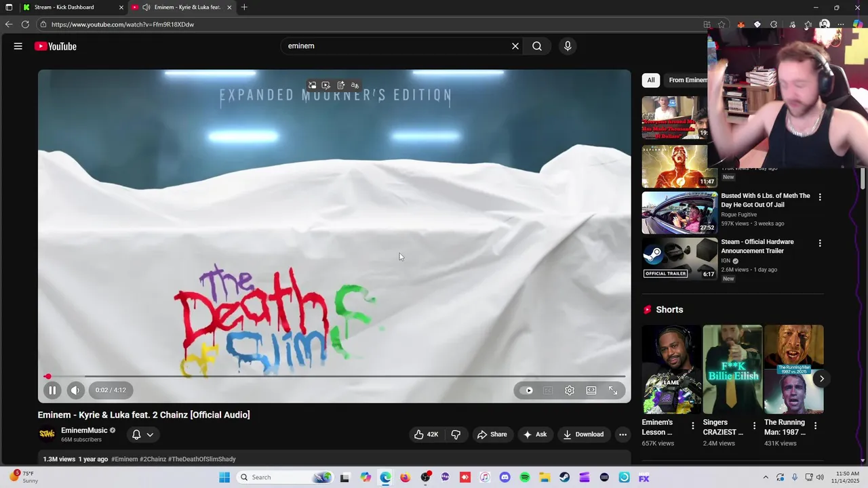Open Discord from the taskbar
The image size is (868, 488).
505,477
